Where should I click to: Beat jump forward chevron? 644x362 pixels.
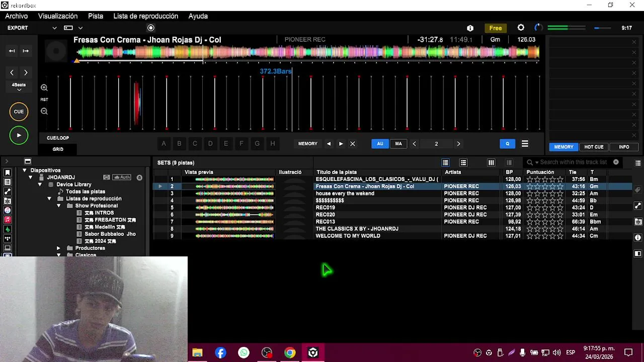pyautogui.click(x=26, y=72)
